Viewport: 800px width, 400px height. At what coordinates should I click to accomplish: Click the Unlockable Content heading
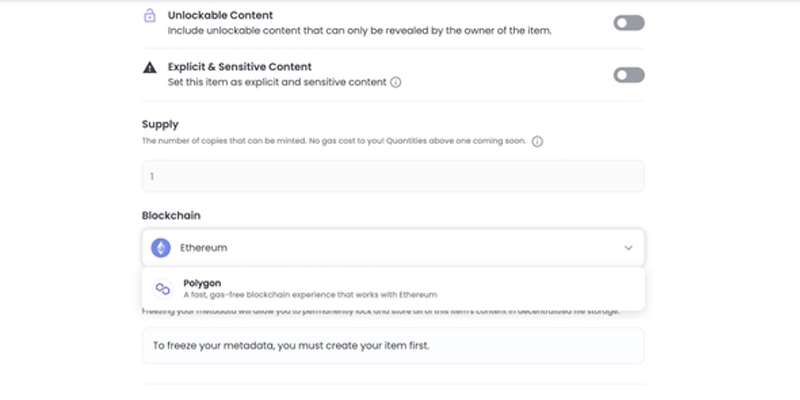point(220,15)
